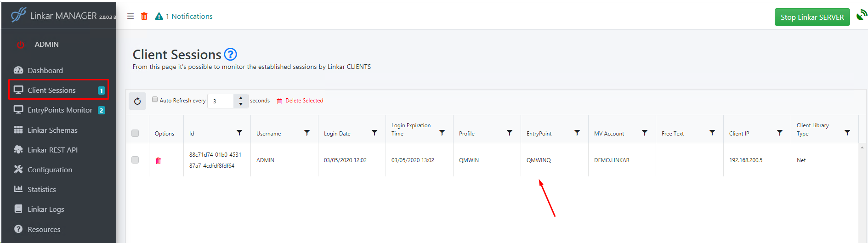868x243 pixels.
Task: Click the green satellite server status icon
Action: 862,15
